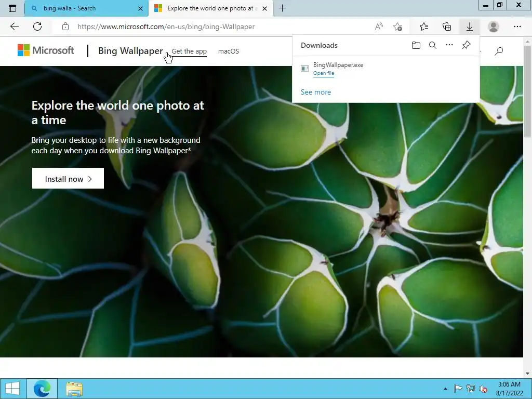Refresh the current page
532x399 pixels.
point(37,26)
